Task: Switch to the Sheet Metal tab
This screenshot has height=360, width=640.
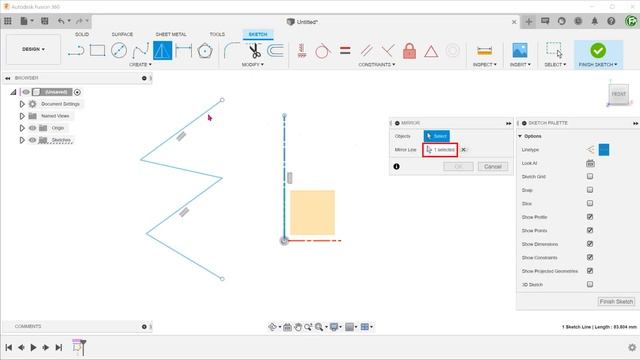Action: pyautogui.click(x=171, y=34)
